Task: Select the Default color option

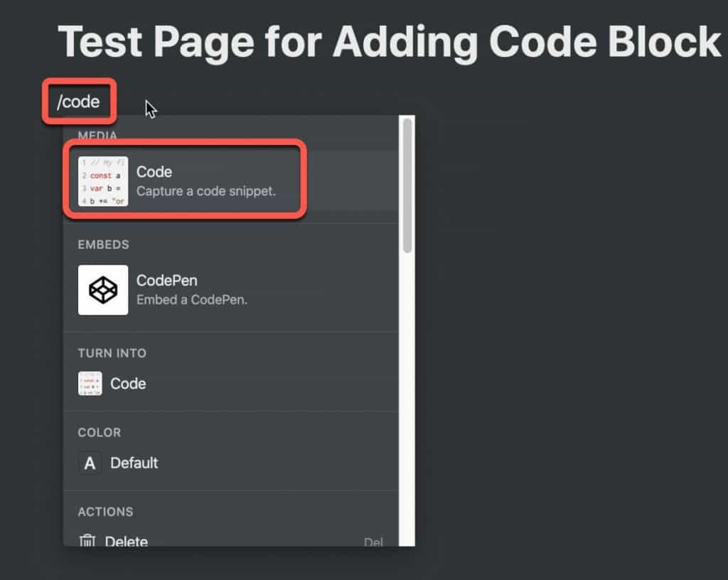Action: [231, 463]
